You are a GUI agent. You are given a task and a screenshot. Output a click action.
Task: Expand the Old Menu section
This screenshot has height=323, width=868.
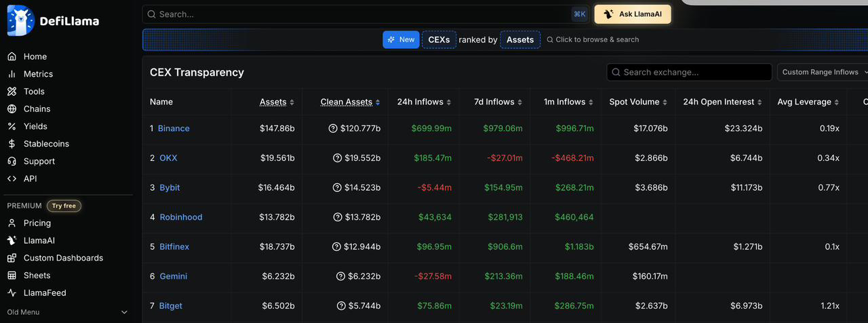[x=124, y=312]
